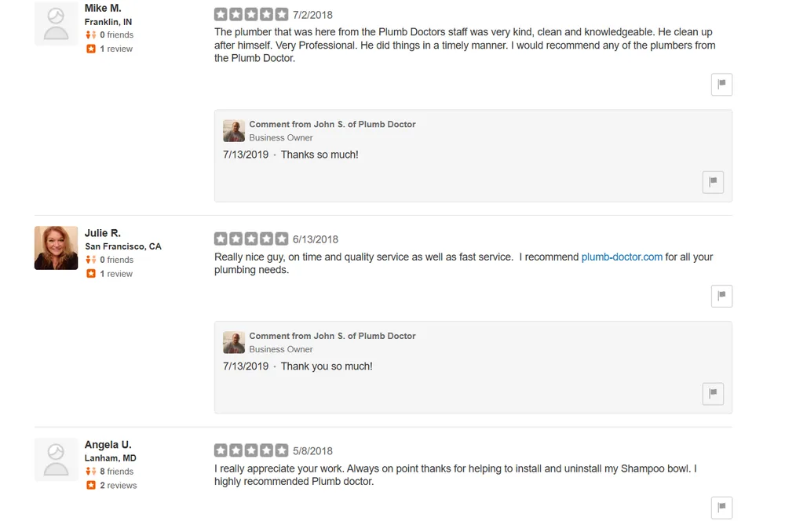Click the star rating dated 5/8/2018
Image resolution: width=785 pixels, height=532 pixels.
[251, 450]
